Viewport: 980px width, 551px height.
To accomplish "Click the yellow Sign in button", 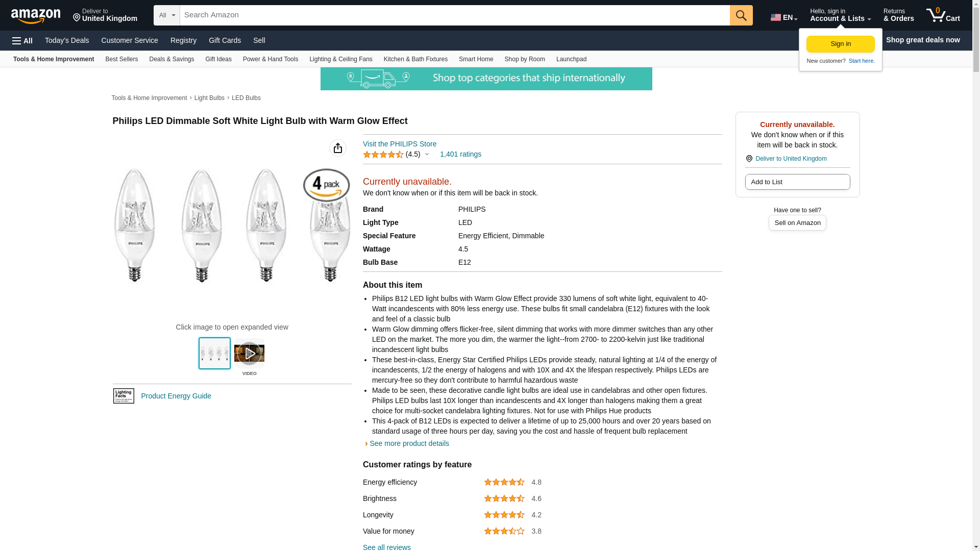I will tap(840, 44).
